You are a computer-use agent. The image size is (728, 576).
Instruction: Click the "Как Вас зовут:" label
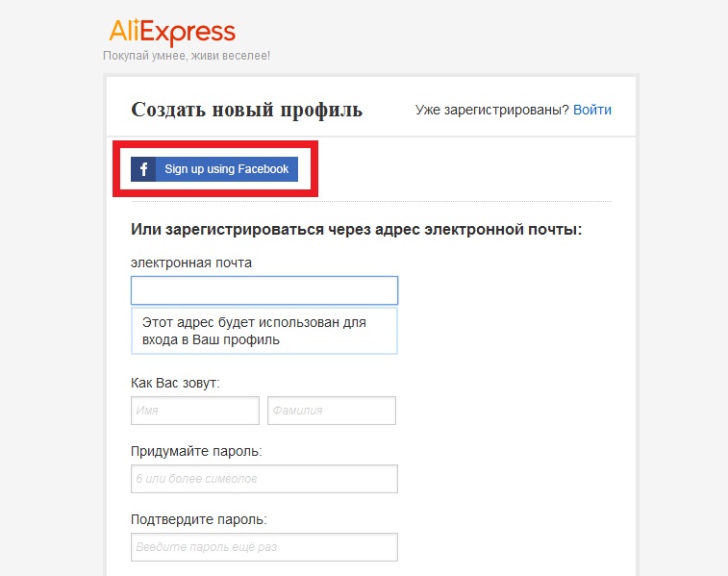(x=175, y=383)
